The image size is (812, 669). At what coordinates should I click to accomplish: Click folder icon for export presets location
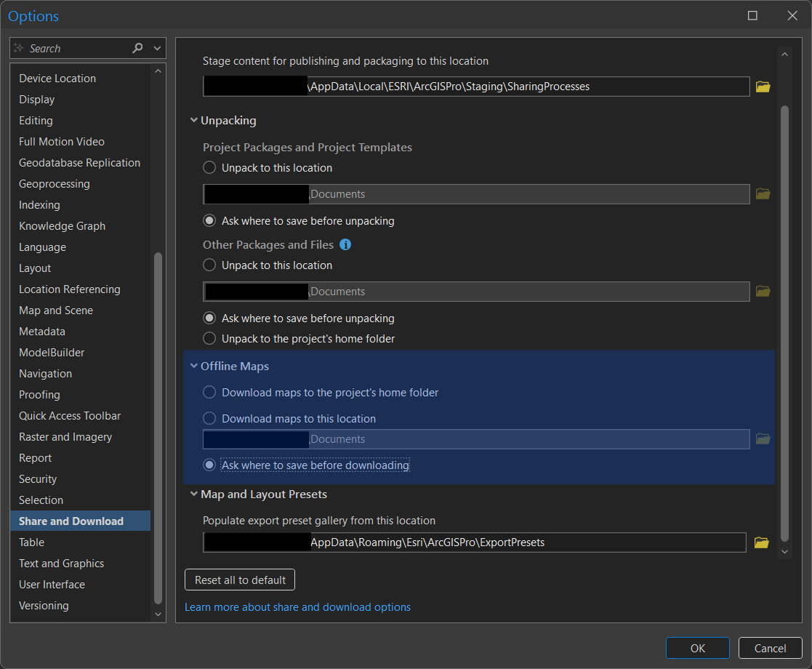tap(762, 542)
